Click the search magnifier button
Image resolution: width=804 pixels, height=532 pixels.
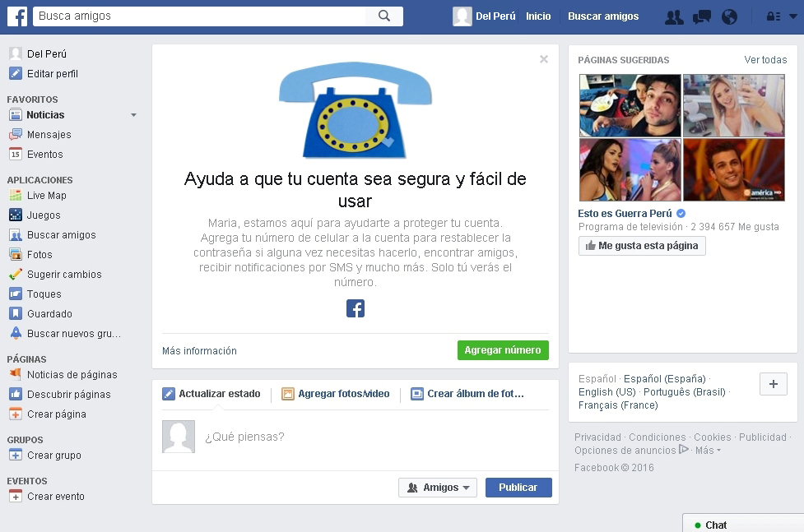pos(384,16)
